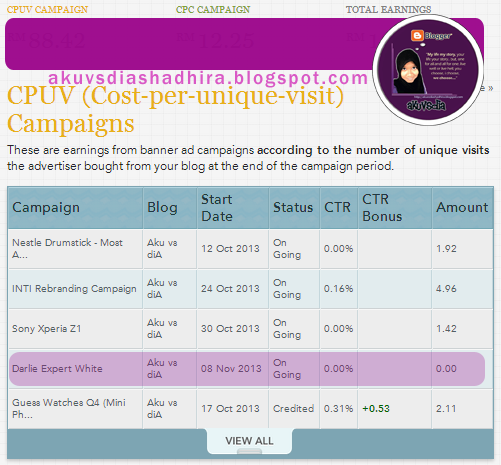Screen dimensions: 501x465
Task: Click On Going status for Nestle Drumstick
Action: (287, 248)
